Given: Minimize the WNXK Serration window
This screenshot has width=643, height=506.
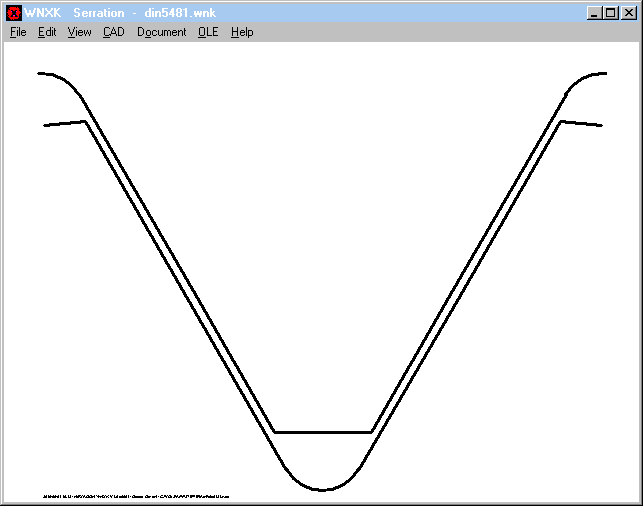Looking at the screenshot, I should tap(594, 13).
